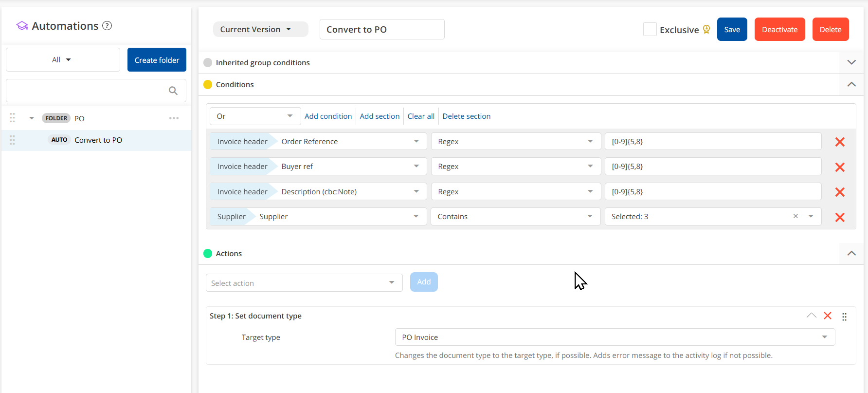Click the drag handle on Step 1
868x393 pixels.
pos(844,317)
